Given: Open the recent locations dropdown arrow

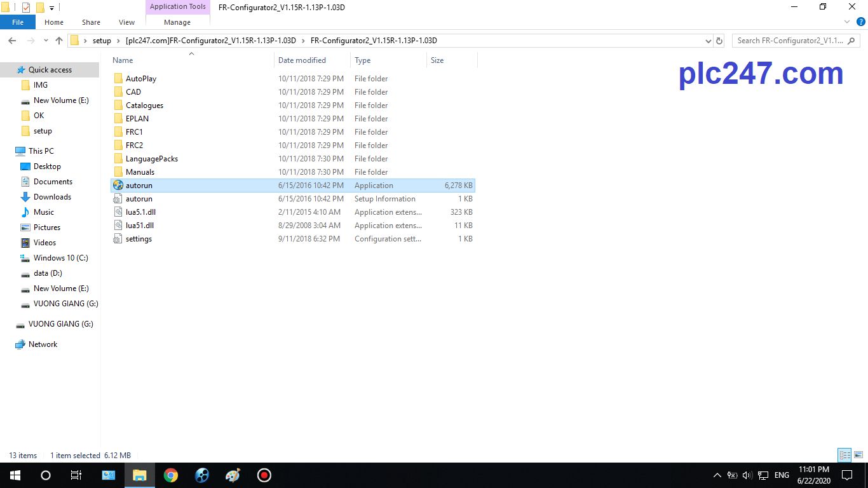Looking at the screenshot, I should pyautogui.click(x=45, y=41).
